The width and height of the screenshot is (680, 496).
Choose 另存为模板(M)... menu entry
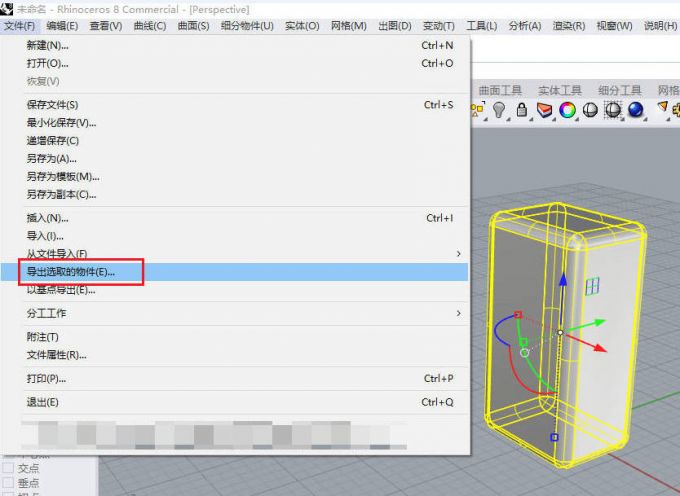(234, 176)
